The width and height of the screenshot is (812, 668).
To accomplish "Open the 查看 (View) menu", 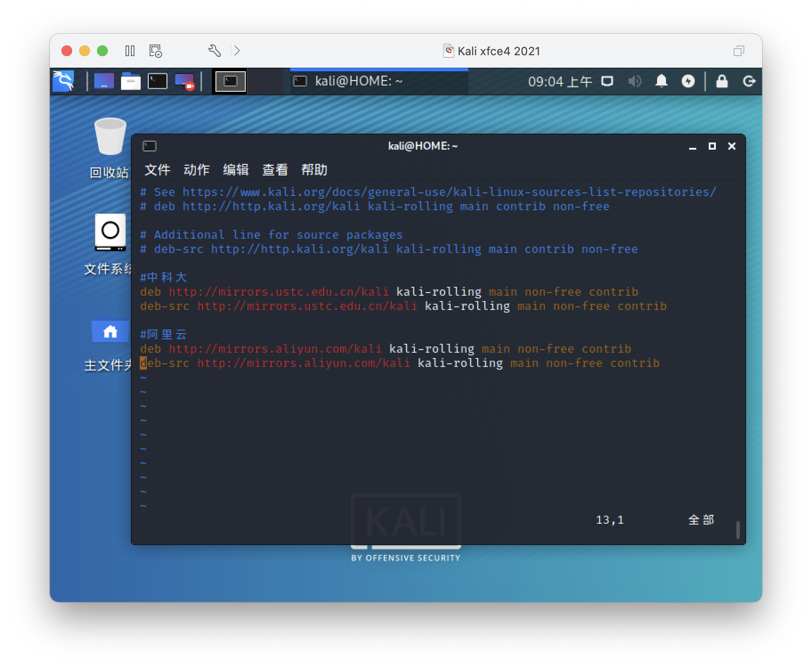I will click(x=275, y=170).
